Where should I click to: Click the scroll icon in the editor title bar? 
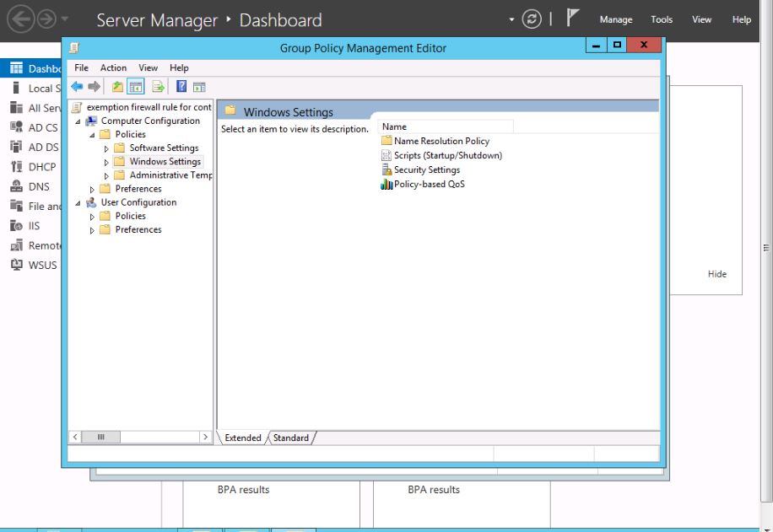(74, 48)
